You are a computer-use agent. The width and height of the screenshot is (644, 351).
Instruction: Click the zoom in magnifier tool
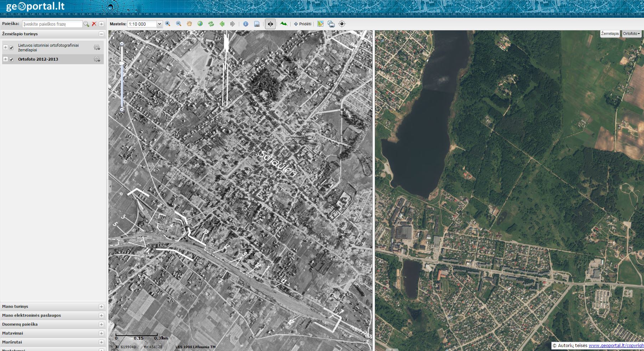(168, 24)
